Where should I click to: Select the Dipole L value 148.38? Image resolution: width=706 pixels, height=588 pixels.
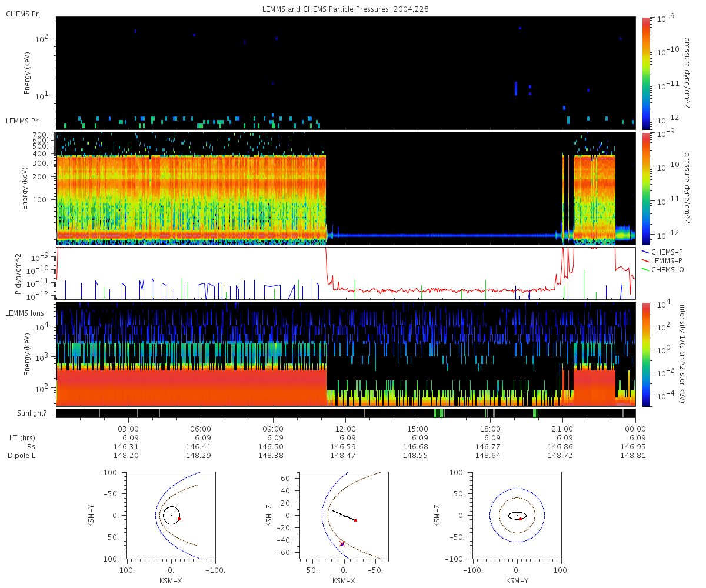270,456
